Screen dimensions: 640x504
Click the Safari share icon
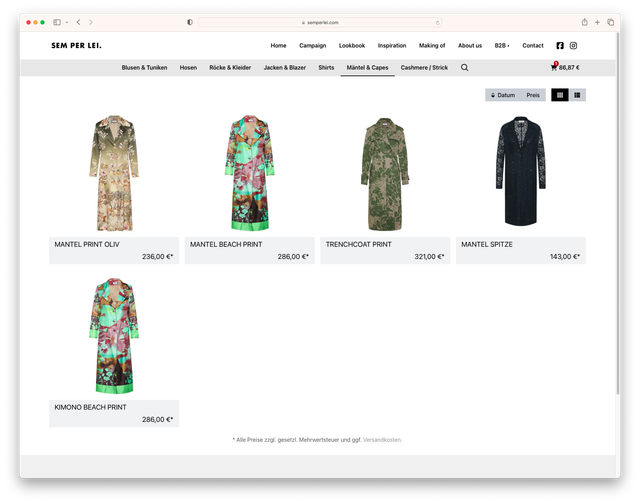(584, 22)
